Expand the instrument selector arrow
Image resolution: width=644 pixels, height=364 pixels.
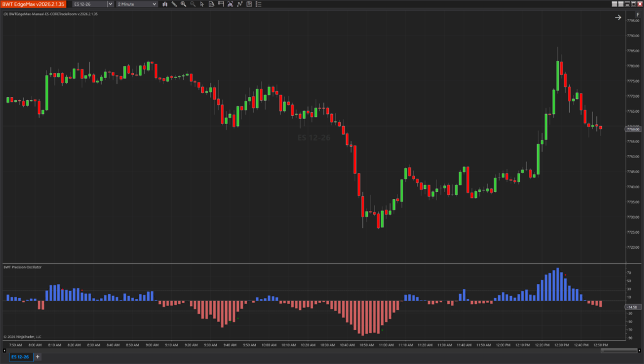click(x=110, y=4)
